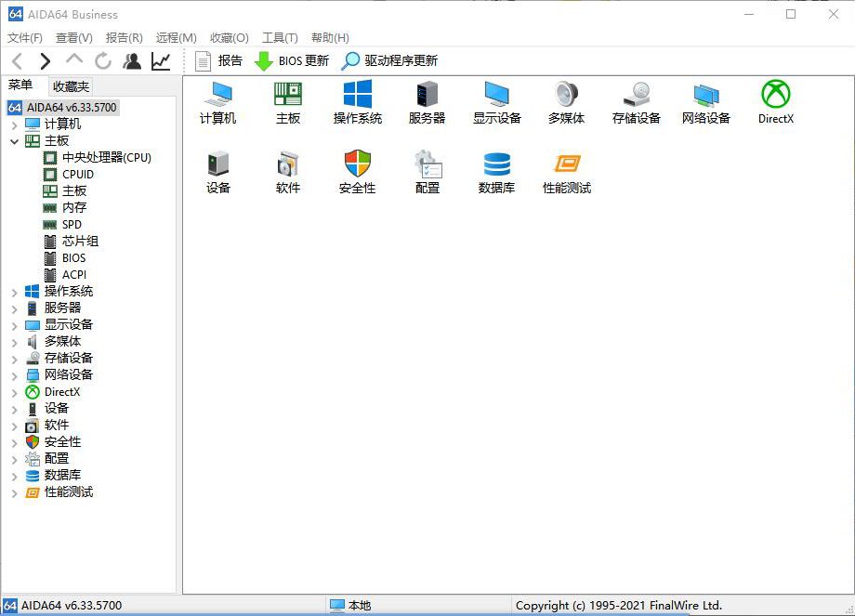Expand the 网络设备 tree node
This screenshot has width=855, height=616.
click(14, 376)
